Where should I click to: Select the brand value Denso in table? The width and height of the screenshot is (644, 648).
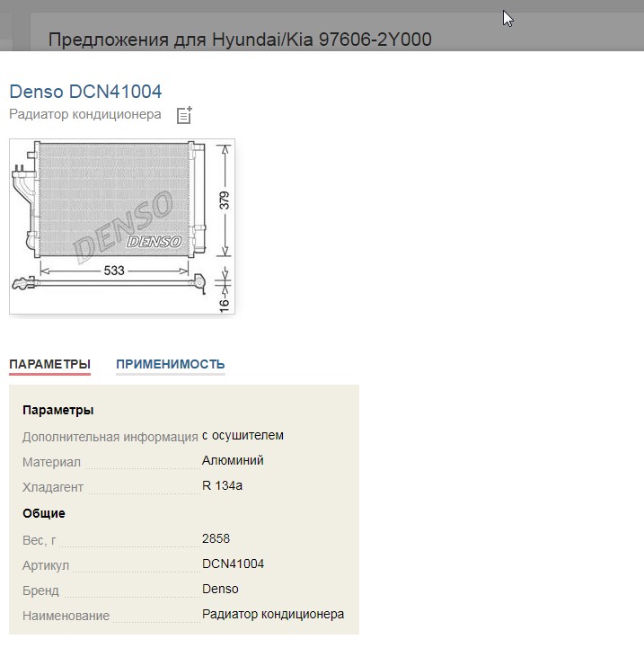220,589
